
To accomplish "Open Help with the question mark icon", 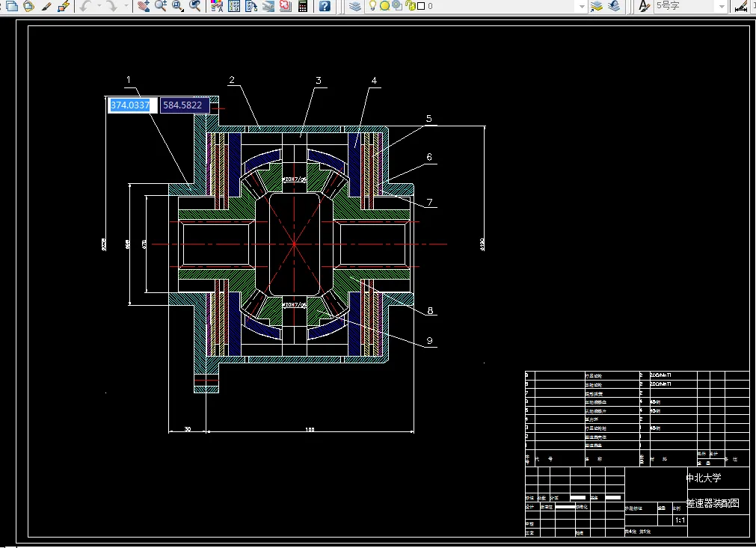I will pos(325,6).
